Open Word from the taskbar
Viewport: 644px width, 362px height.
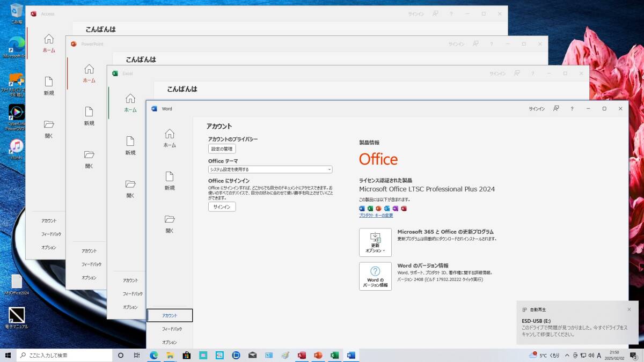[351, 355]
